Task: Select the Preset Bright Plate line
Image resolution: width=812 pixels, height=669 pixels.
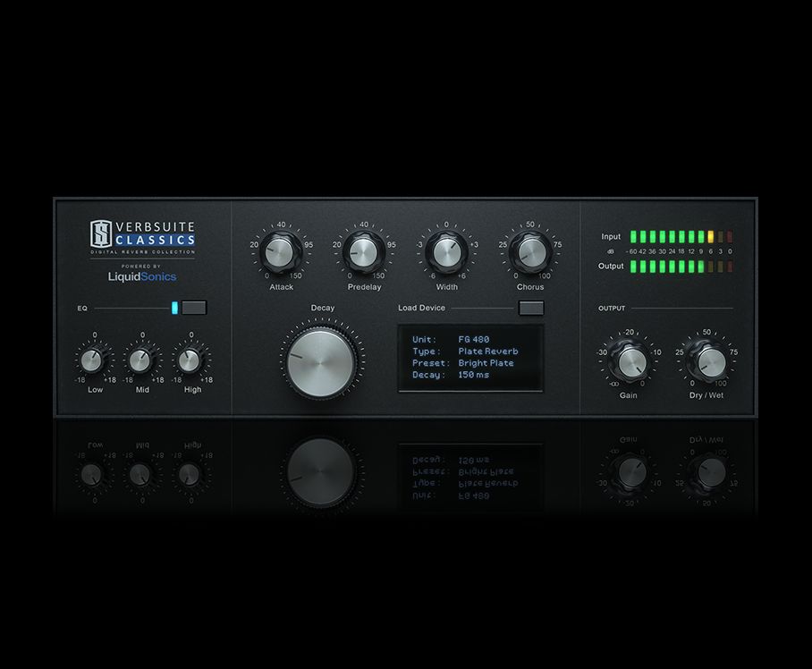Action: [x=462, y=363]
